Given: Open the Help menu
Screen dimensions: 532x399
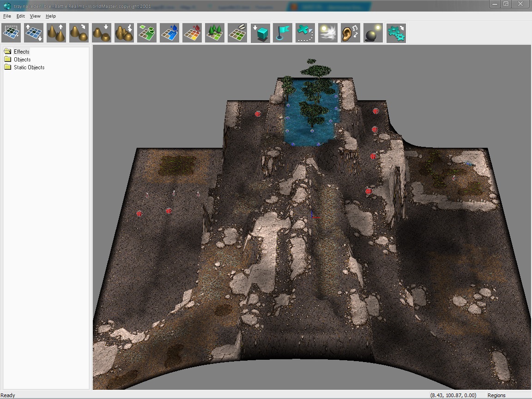Looking at the screenshot, I should [x=50, y=16].
